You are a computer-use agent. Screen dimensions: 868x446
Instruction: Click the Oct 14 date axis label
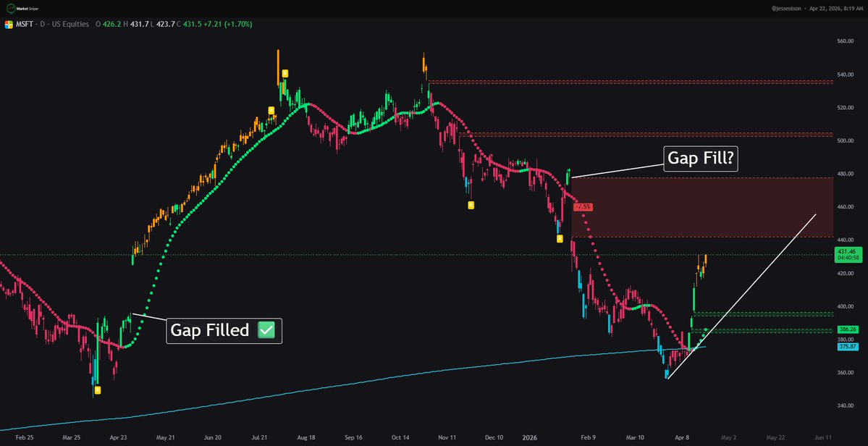pyautogui.click(x=400, y=437)
